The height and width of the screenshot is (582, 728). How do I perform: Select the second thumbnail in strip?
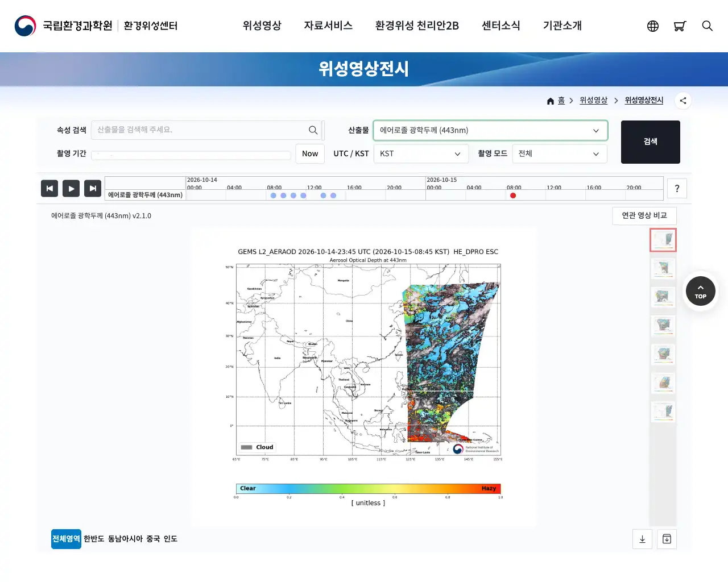(663, 268)
